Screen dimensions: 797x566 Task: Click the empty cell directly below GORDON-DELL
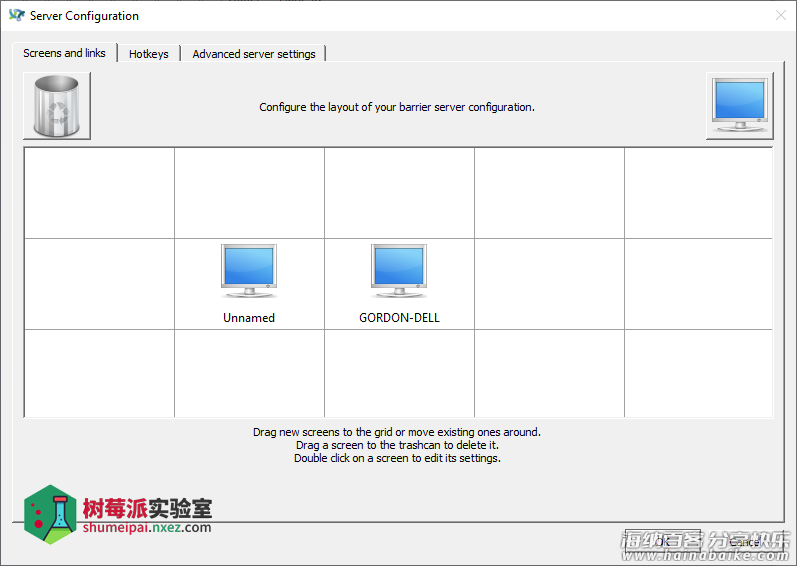tap(399, 373)
